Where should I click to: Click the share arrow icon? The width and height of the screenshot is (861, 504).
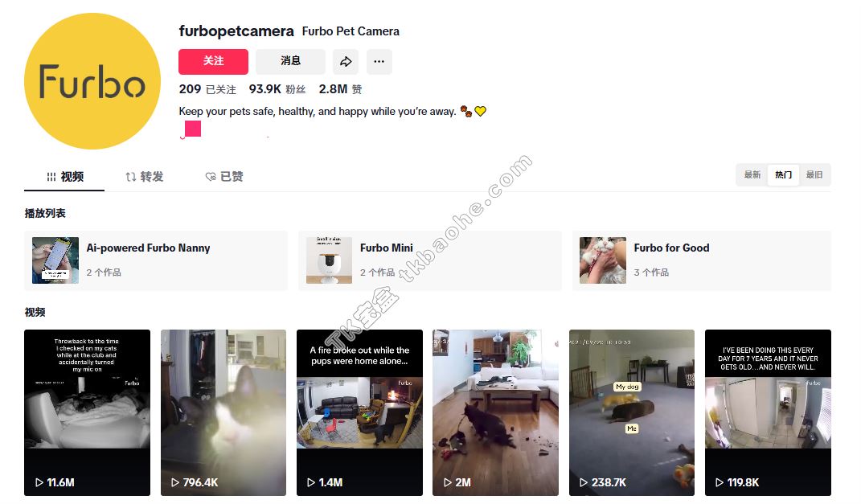pyautogui.click(x=346, y=61)
